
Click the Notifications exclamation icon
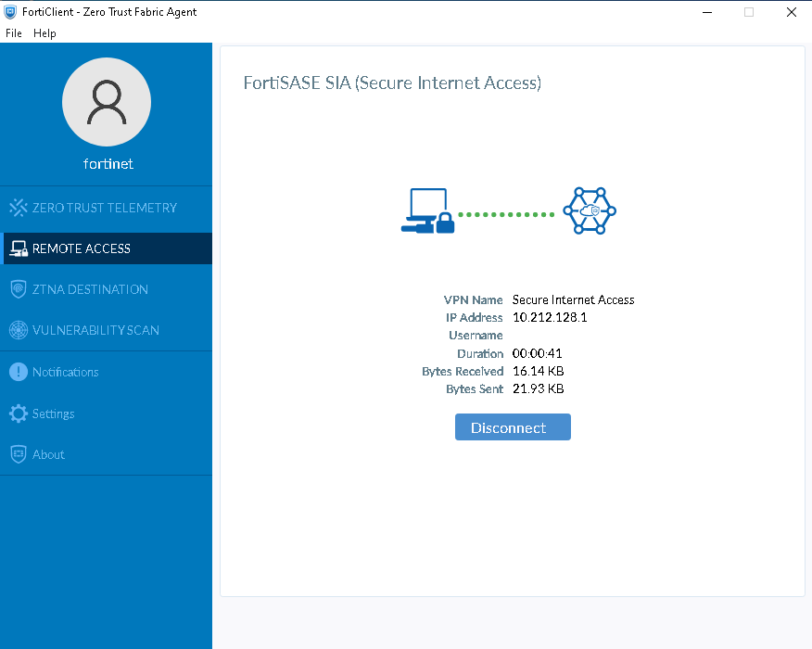(x=19, y=372)
